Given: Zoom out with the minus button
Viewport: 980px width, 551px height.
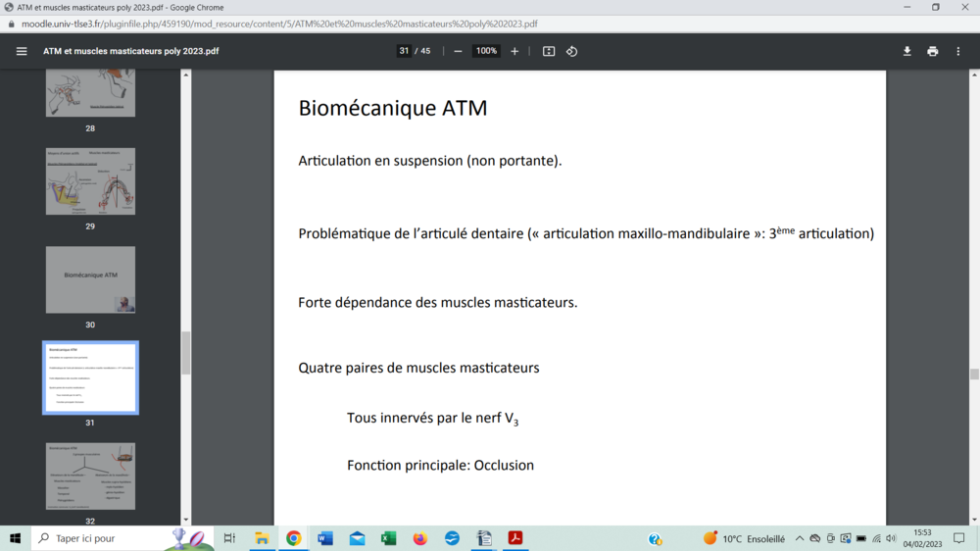Looking at the screenshot, I should point(458,51).
